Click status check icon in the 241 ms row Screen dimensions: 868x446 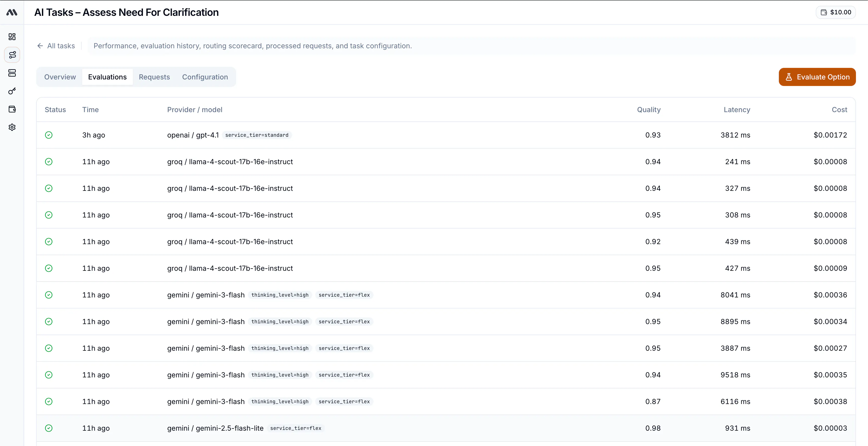pyautogui.click(x=49, y=162)
